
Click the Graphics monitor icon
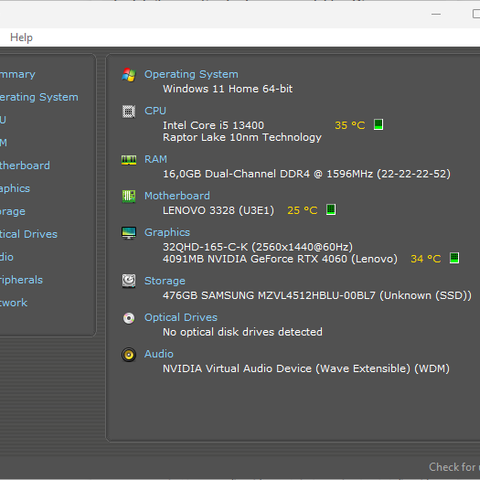coord(129,233)
